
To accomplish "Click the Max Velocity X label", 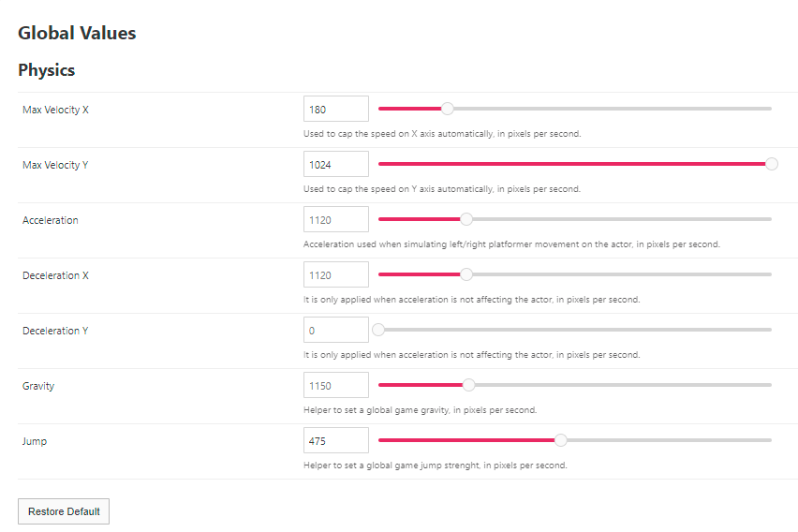I will (56, 110).
